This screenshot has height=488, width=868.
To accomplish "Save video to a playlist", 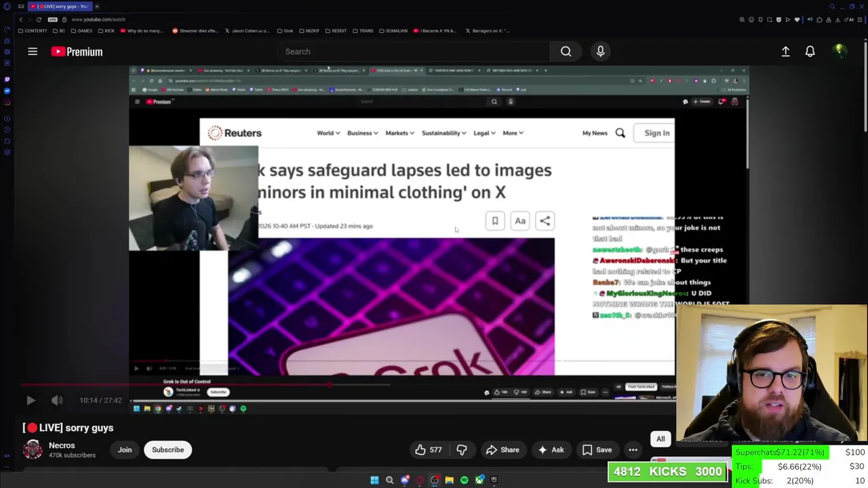I will pos(597,450).
